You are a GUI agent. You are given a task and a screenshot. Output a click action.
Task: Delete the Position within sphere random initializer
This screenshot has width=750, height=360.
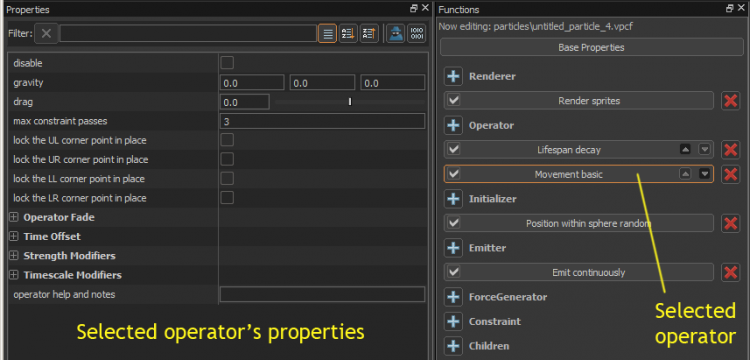pyautogui.click(x=730, y=223)
